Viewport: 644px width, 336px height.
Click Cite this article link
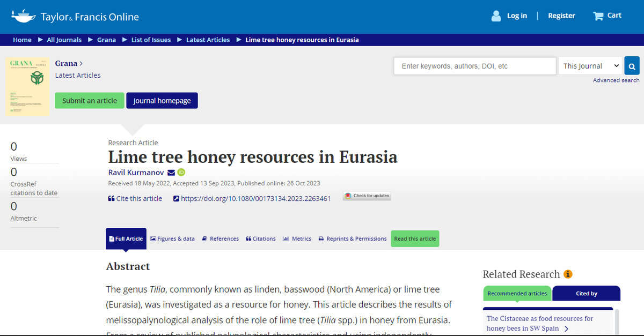pos(135,198)
